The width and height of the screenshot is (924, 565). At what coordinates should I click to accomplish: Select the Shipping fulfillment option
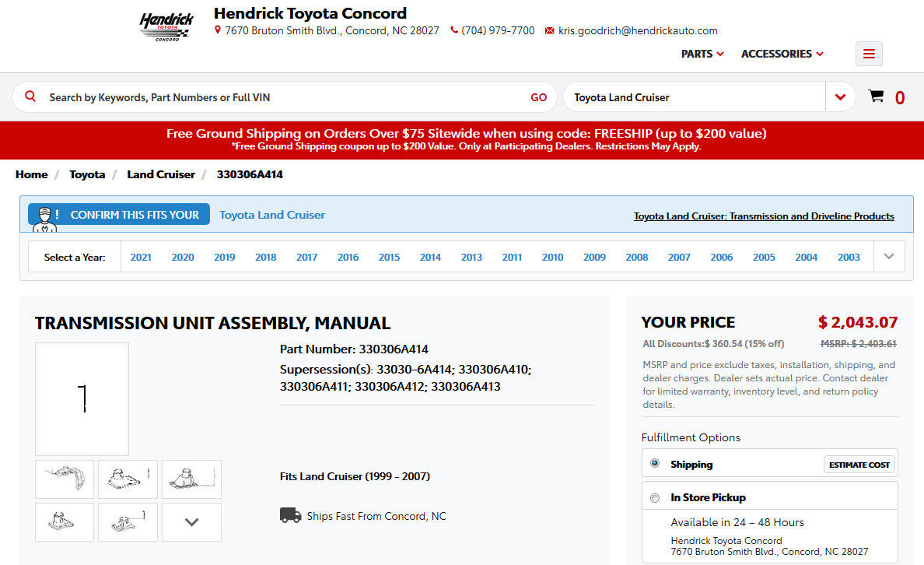coord(655,464)
